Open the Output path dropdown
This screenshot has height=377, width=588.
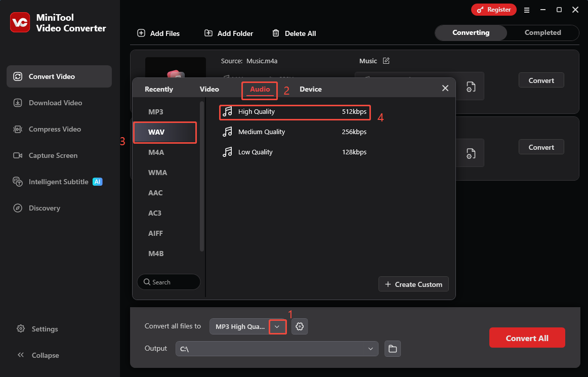[371, 348]
